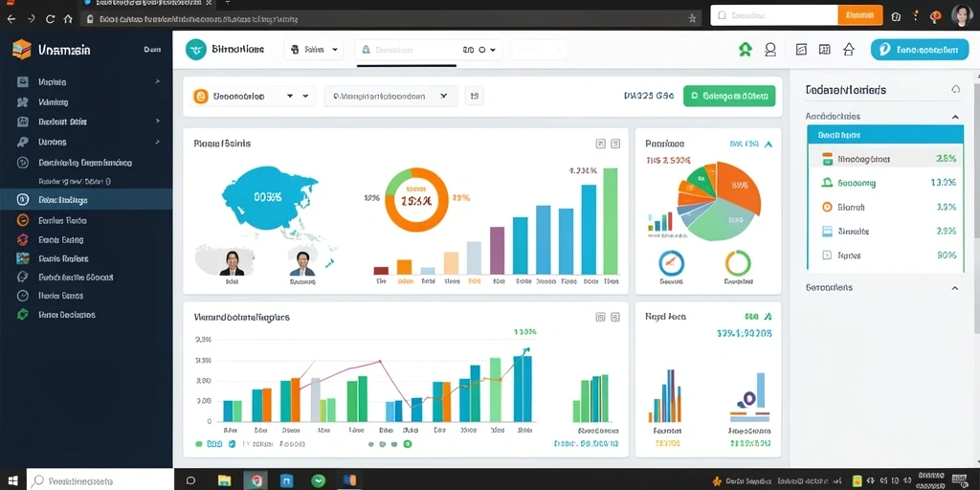
Task: Open the dropdown arrow inside the header search field
Action: click(x=493, y=50)
